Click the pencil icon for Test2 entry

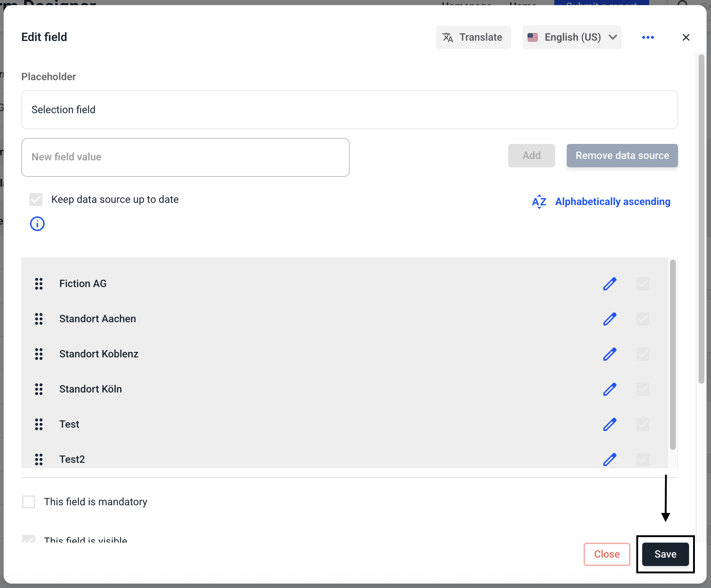pos(610,459)
